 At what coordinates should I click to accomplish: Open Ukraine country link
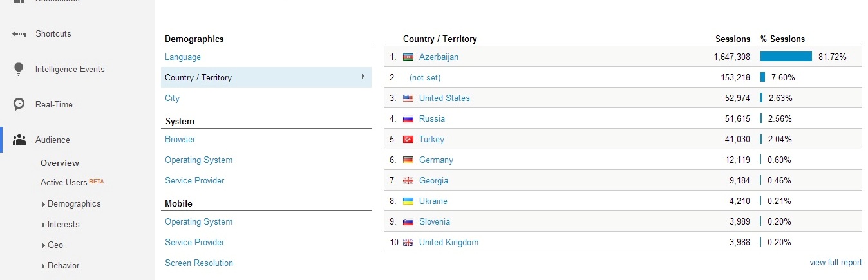(433, 201)
